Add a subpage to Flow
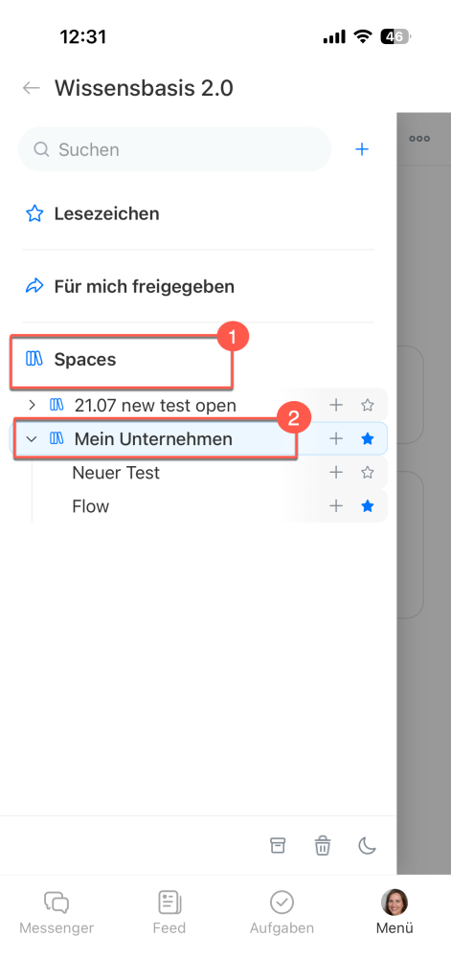Viewport: 451px width, 980px height. point(336,505)
